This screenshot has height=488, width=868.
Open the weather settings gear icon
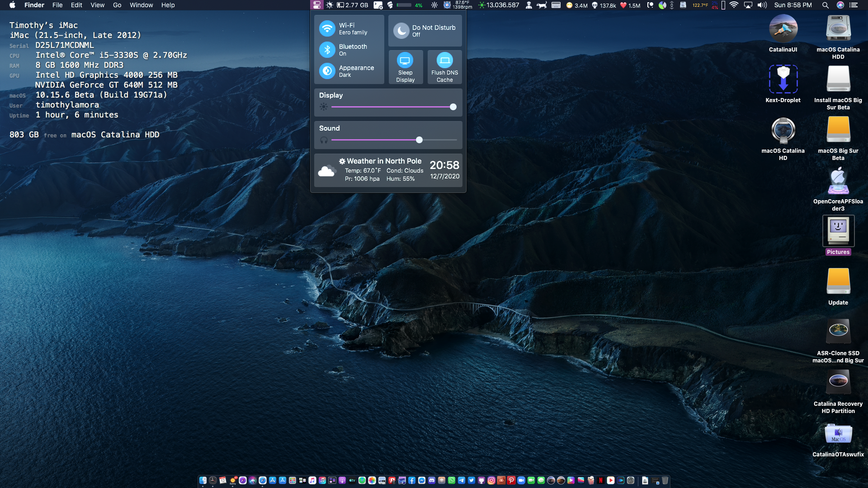342,161
